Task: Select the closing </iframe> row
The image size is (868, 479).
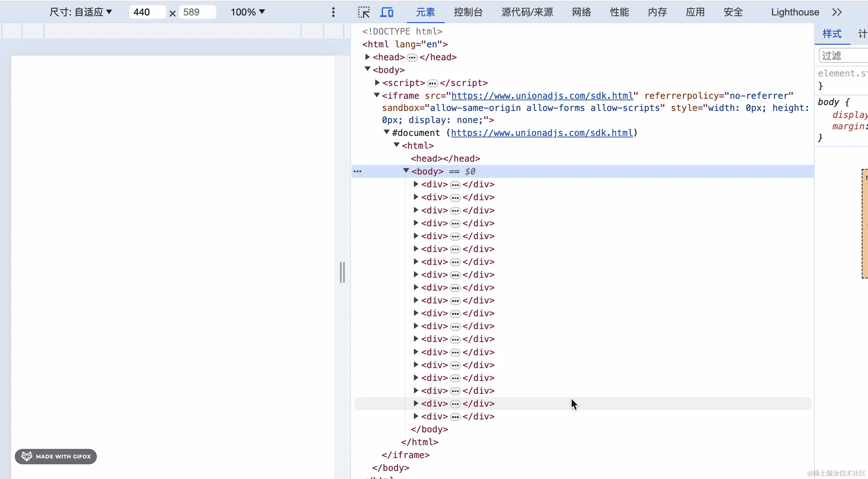Action: 405,455
